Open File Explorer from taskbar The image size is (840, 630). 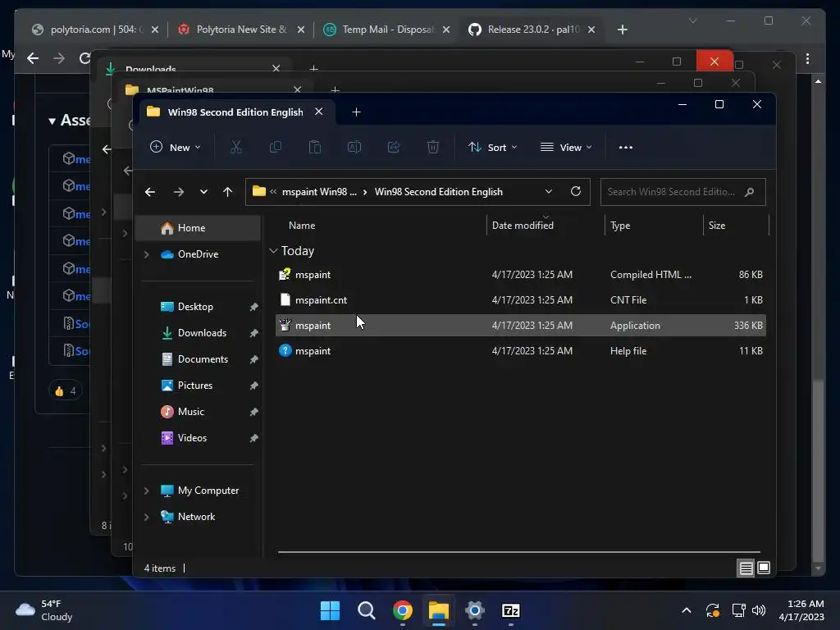[439, 610]
